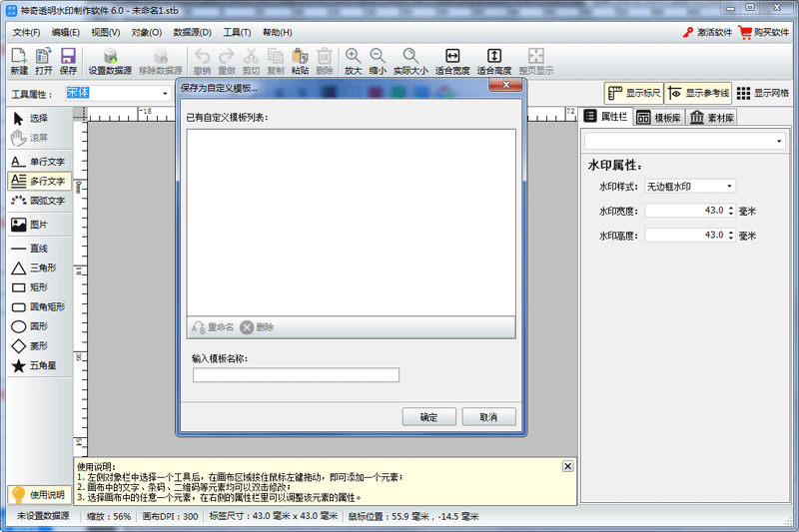Close the 保存为自定义模板 dialog
The image size is (799, 532).
(x=505, y=85)
